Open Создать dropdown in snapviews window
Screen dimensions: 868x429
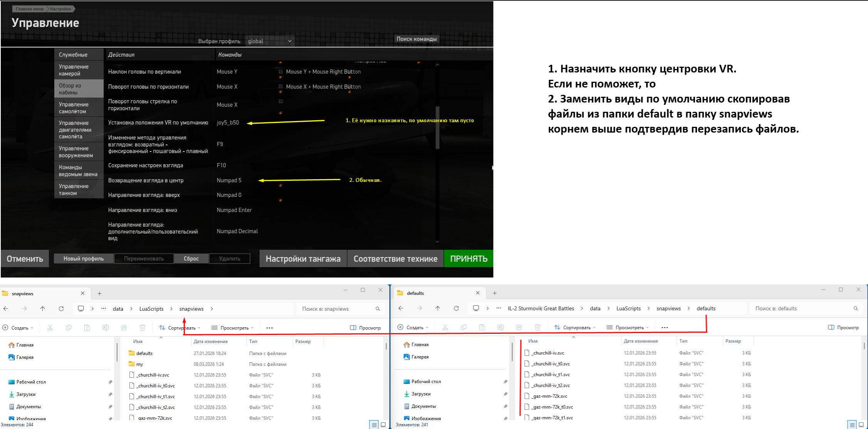(x=18, y=328)
